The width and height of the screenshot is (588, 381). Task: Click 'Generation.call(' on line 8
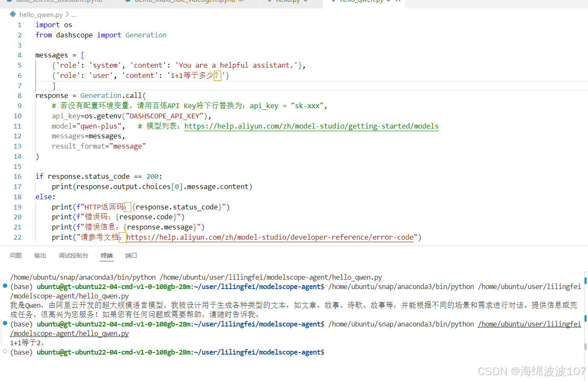click(x=113, y=95)
